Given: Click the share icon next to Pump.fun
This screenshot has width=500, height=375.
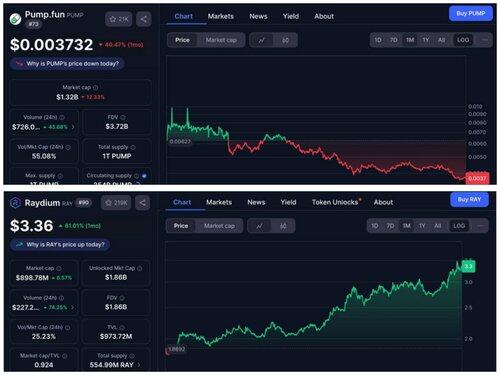Looking at the screenshot, I should coord(143,19).
